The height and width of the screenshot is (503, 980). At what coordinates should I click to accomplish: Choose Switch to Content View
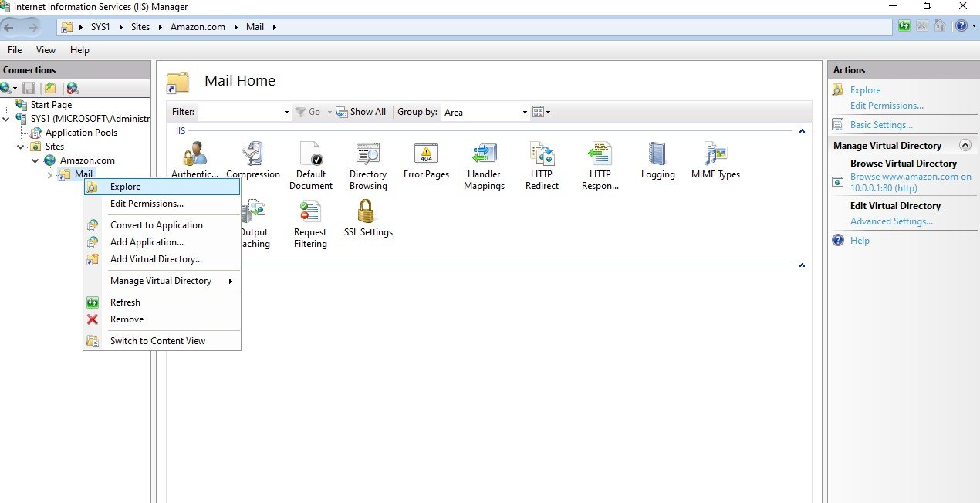(162, 341)
